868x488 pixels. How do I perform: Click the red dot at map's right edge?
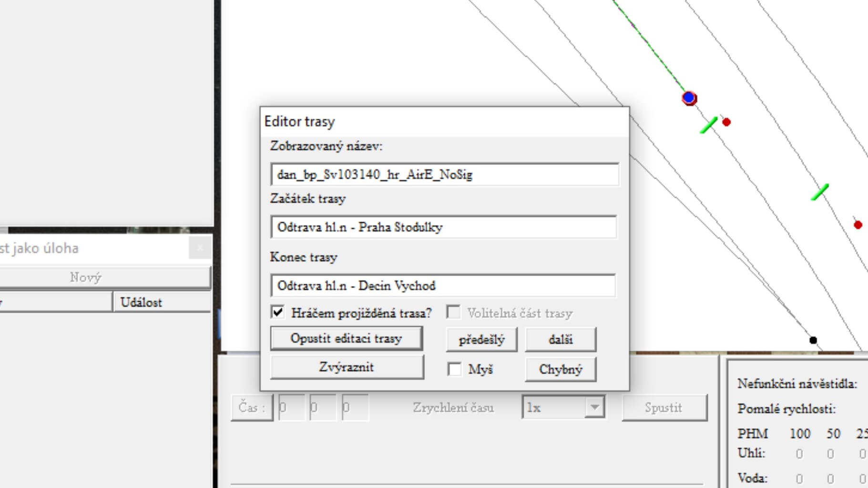(x=858, y=225)
